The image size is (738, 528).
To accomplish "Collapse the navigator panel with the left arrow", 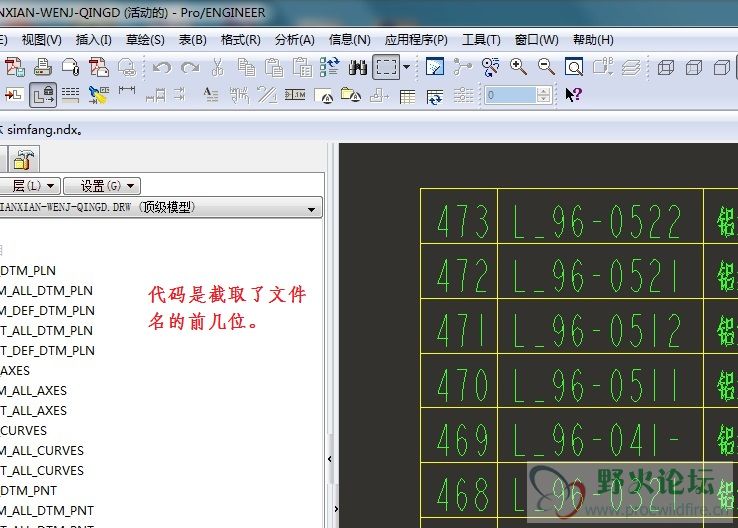I will 329,459.
